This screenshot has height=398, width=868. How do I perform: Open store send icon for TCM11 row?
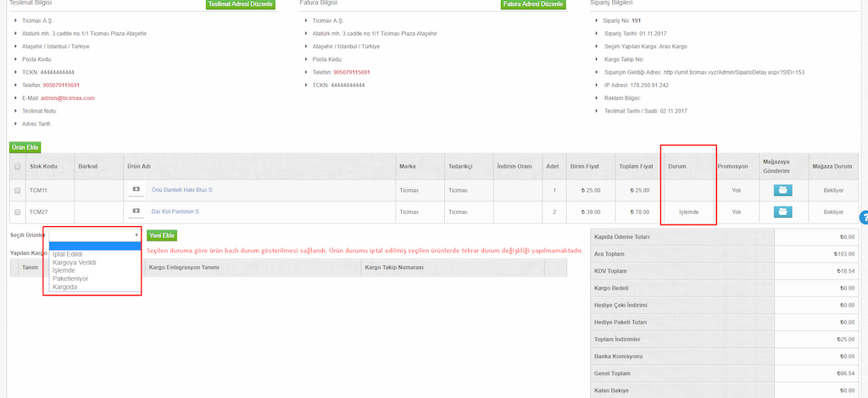[782, 191]
